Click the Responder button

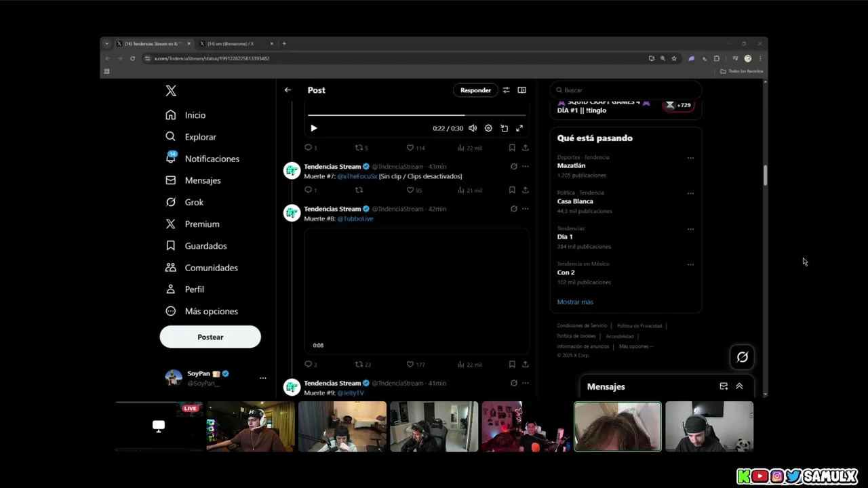pos(475,90)
